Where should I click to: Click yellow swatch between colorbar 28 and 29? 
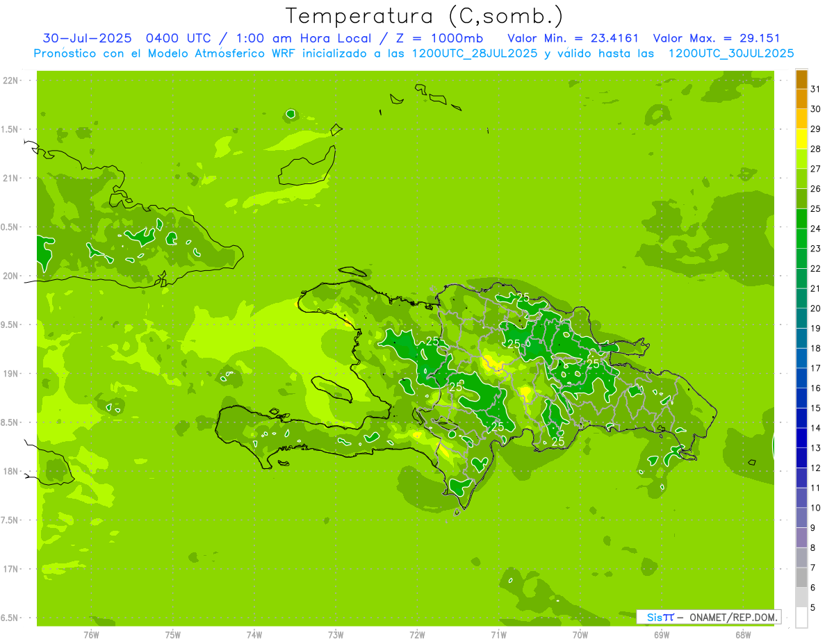pos(801,139)
